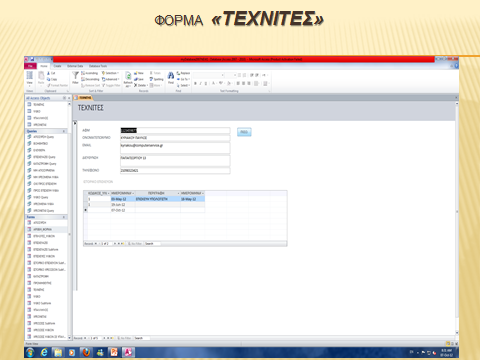
Task: Click the blue button beside the ΑΦΜ field
Action: click(x=244, y=132)
